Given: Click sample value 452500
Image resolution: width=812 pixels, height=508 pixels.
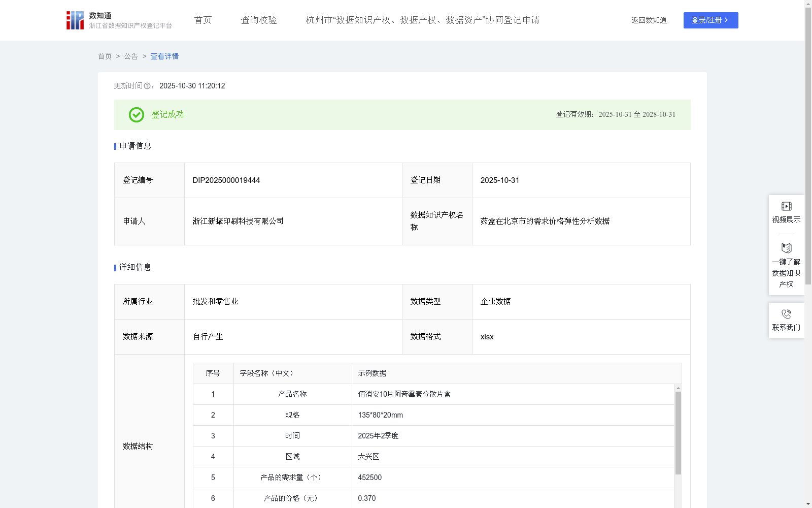Looking at the screenshot, I should point(370,478).
